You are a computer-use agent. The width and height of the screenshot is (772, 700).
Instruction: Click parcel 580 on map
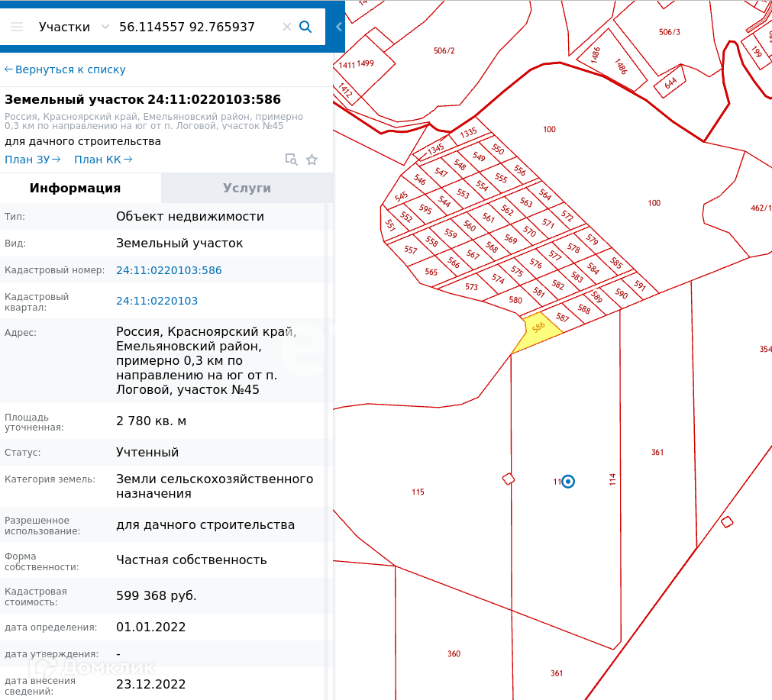pyautogui.click(x=515, y=300)
